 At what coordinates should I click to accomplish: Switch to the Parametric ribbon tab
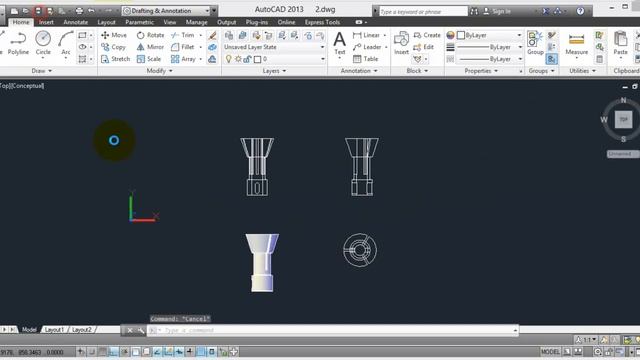pos(139,22)
